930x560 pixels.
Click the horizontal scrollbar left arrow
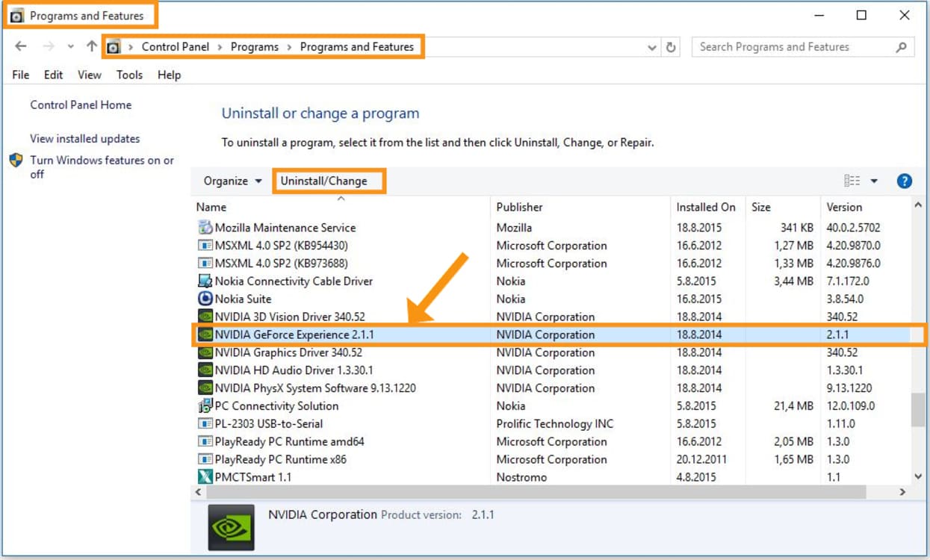coord(199,492)
